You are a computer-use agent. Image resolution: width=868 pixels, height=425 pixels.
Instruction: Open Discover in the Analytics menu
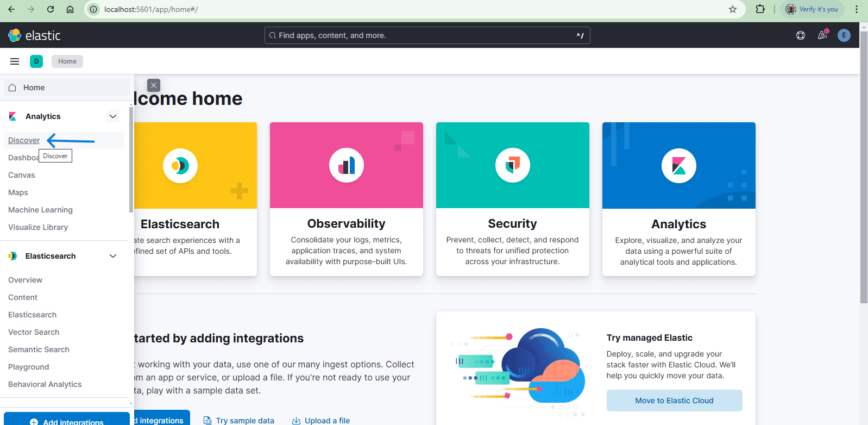(24, 140)
